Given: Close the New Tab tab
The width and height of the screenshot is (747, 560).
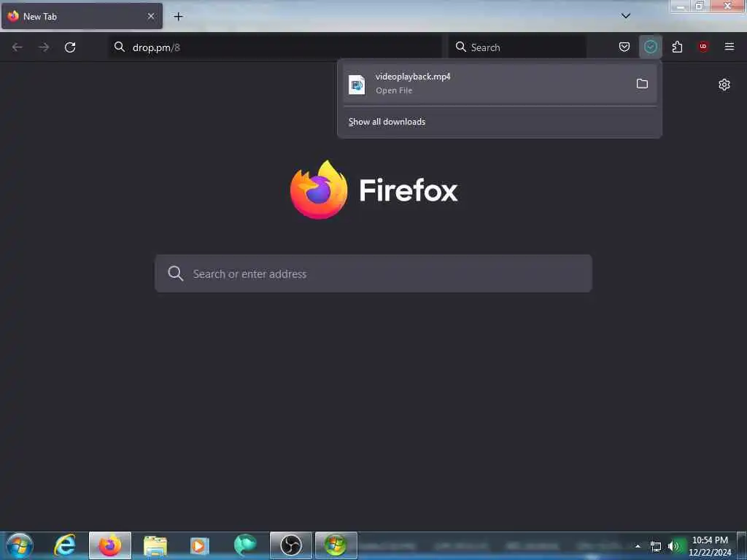Looking at the screenshot, I should pyautogui.click(x=151, y=16).
